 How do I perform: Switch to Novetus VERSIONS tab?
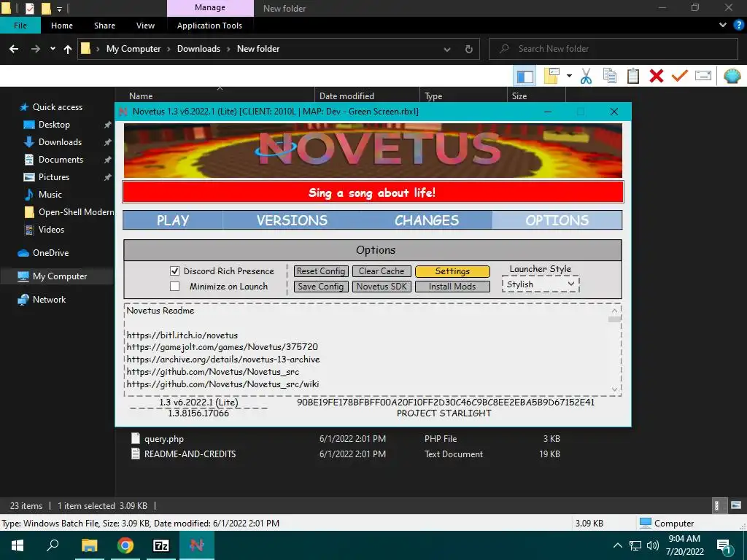coord(292,220)
